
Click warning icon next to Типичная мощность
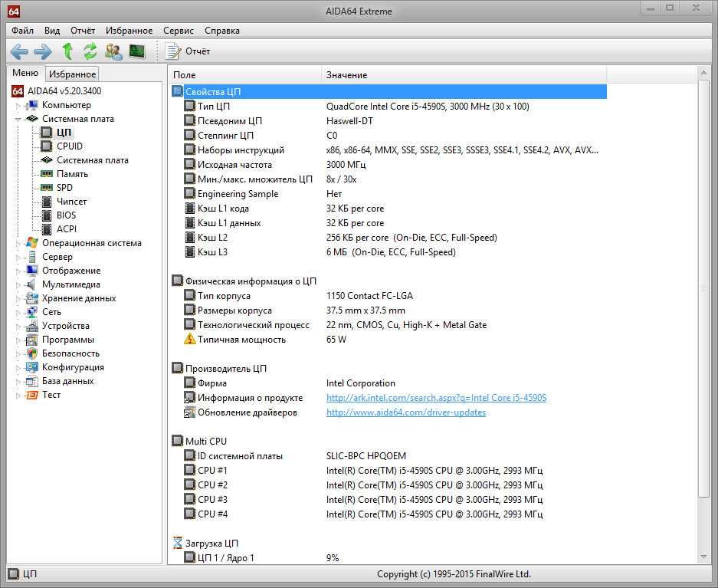click(189, 340)
